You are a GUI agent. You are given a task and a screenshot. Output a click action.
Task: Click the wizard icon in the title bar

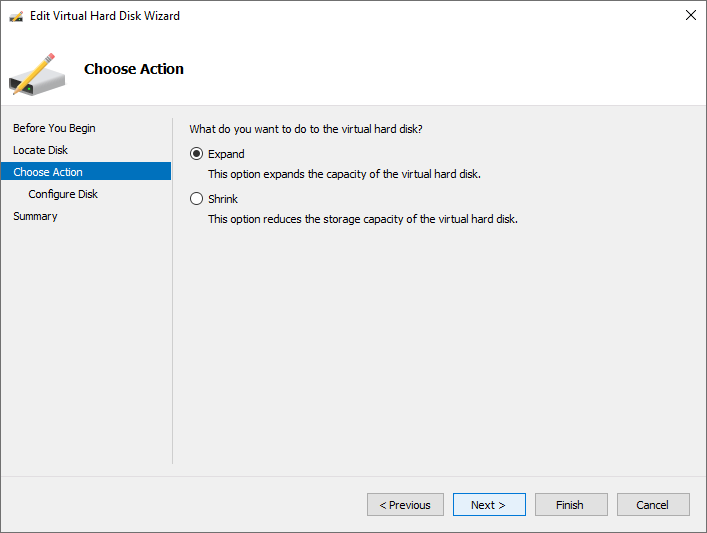15,16
